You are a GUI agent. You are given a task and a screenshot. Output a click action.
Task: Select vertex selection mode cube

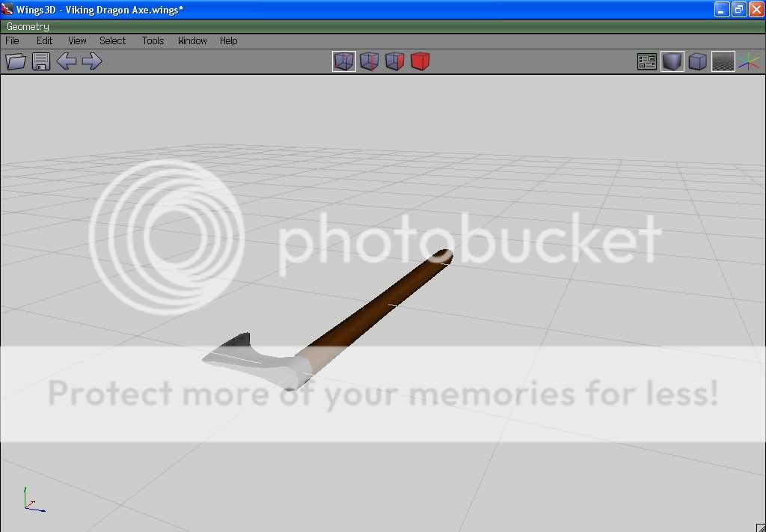tap(343, 61)
